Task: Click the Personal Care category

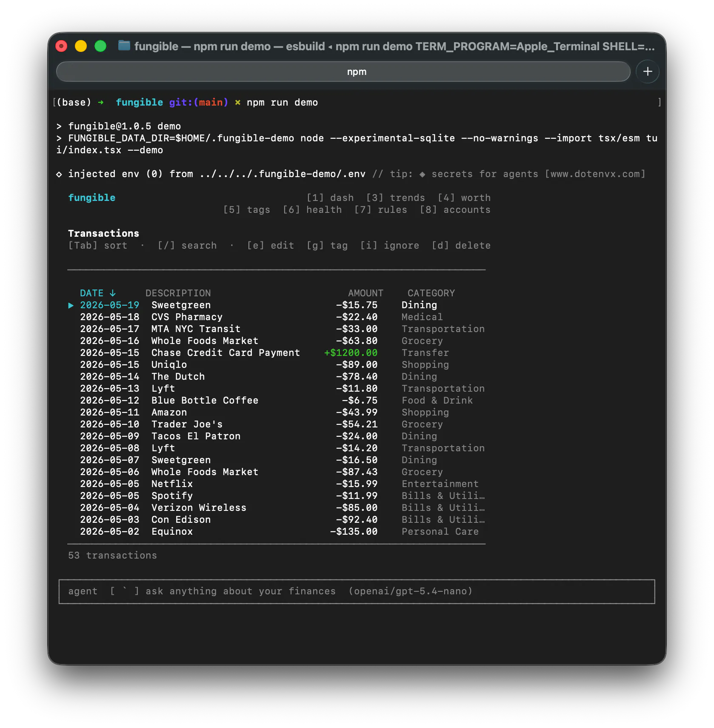Action: click(x=440, y=532)
